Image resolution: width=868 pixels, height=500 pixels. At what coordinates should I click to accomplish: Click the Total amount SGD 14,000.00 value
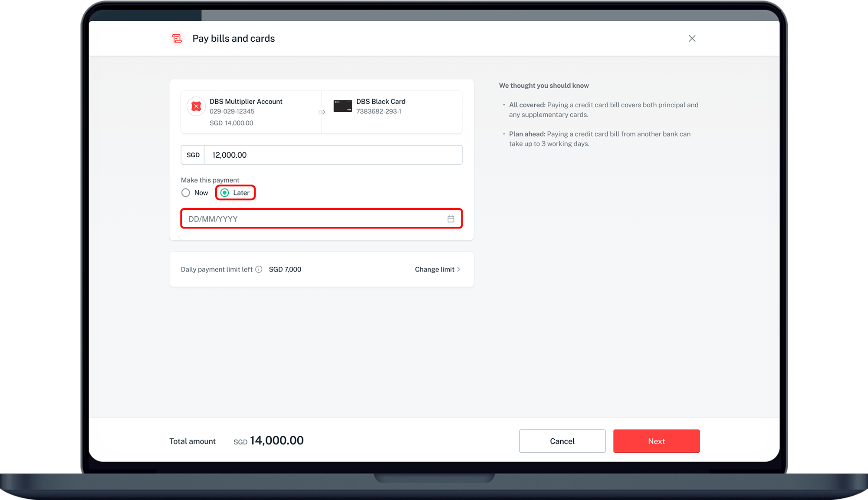[276, 441]
